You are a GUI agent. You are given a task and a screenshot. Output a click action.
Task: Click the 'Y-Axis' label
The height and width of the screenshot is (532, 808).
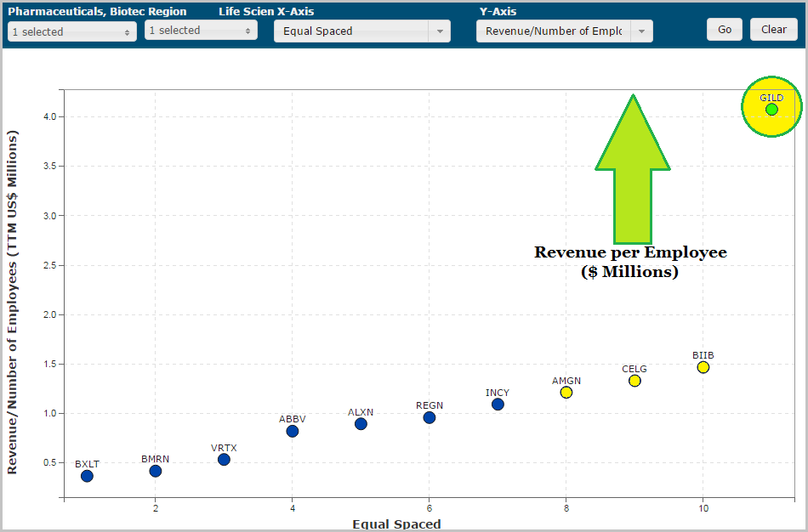click(x=498, y=11)
